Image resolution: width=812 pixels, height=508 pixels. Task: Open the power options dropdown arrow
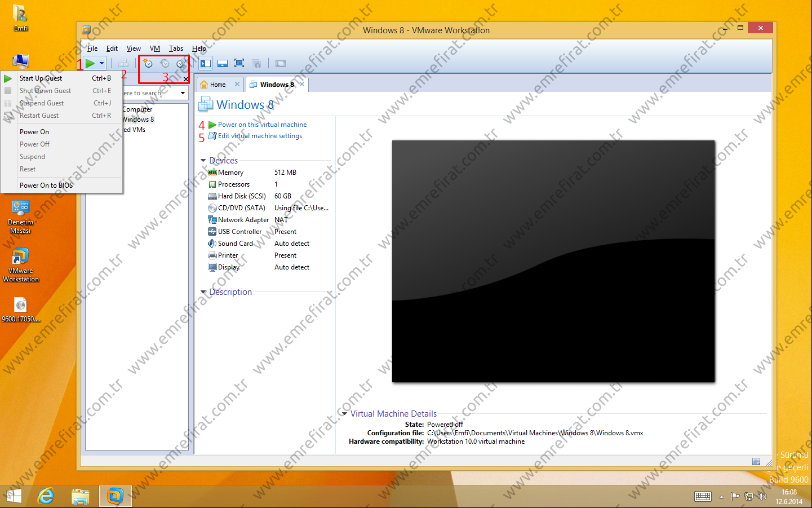[x=102, y=63]
